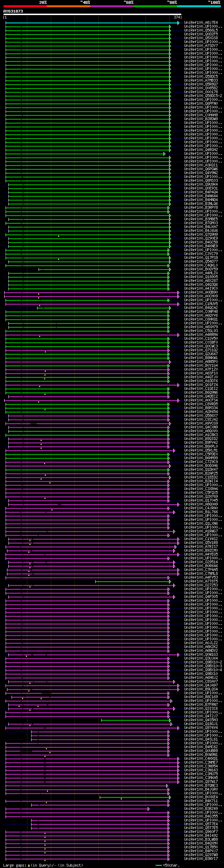Click the purple alignment bar for A0DB90
224x868 pixels.
pyautogui.click(x=92, y=292)
